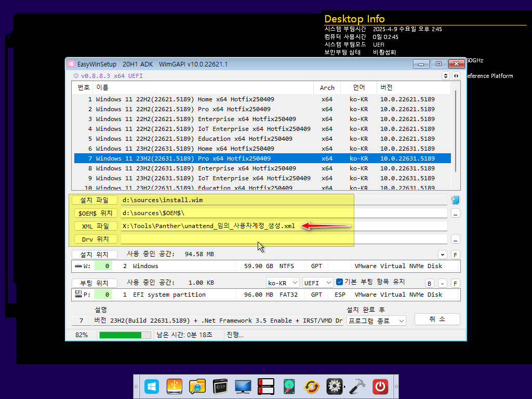The image size is (532, 399).
Task: Click the XML file path field
Action: click(284, 226)
